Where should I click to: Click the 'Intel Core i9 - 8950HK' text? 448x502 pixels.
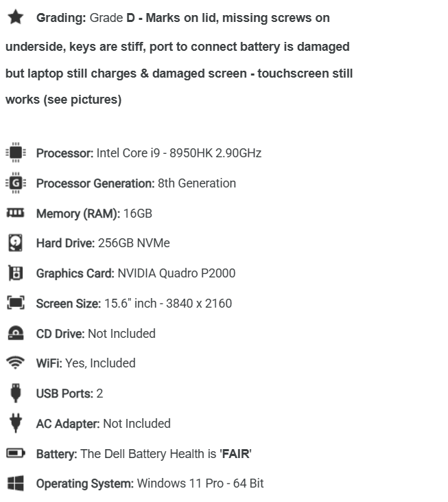pyautogui.click(x=154, y=153)
